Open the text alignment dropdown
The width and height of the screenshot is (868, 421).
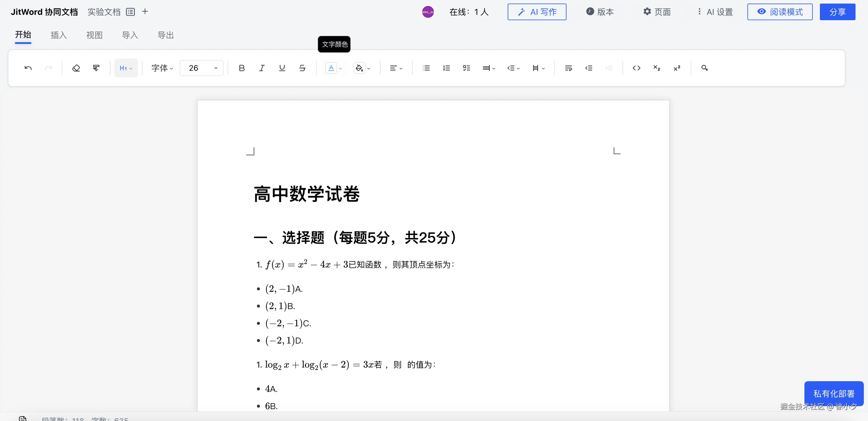coord(396,68)
